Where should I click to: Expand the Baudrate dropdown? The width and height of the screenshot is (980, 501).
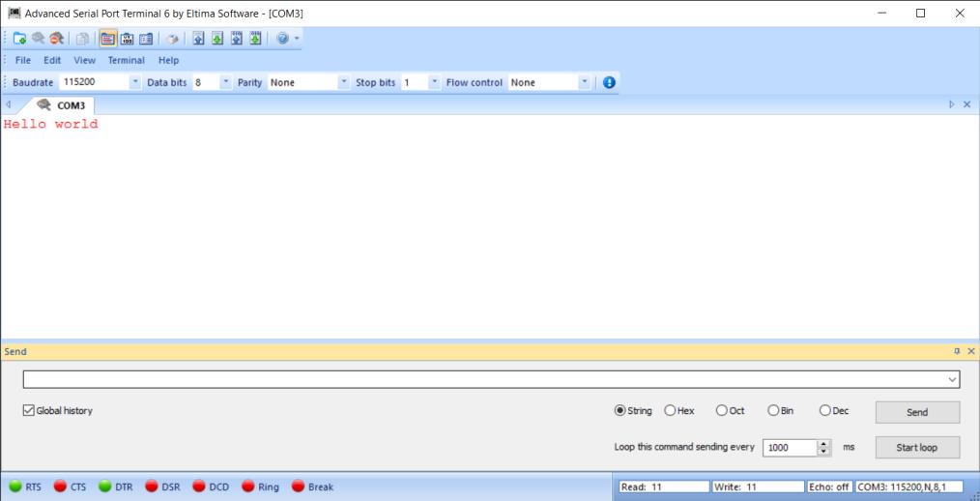(135, 82)
